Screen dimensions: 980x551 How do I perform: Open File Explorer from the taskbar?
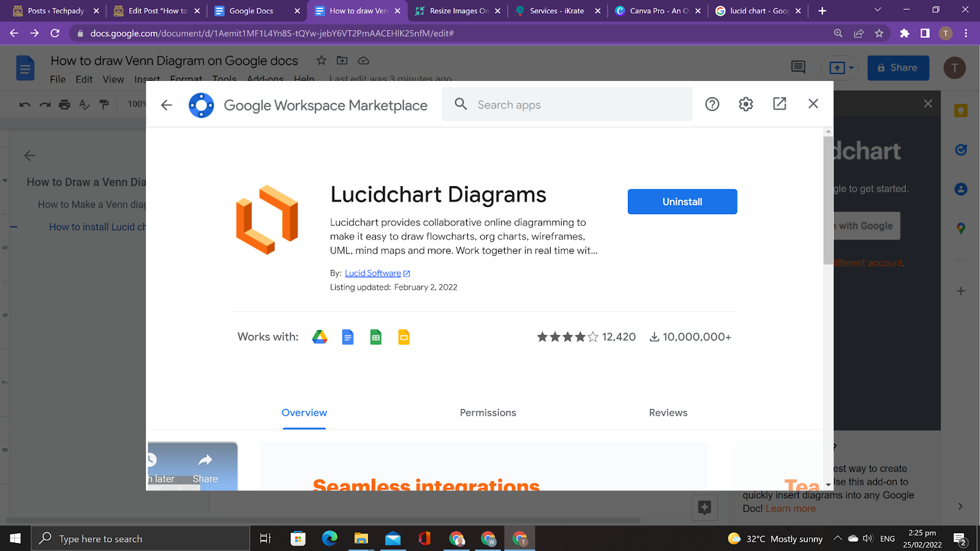point(361,538)
